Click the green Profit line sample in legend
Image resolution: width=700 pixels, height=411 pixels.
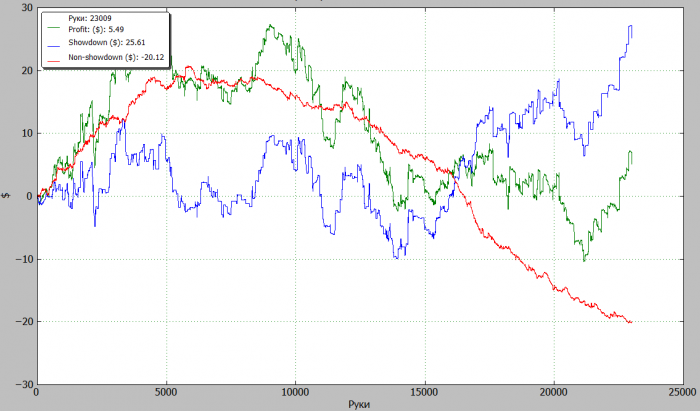pos(54,28)
